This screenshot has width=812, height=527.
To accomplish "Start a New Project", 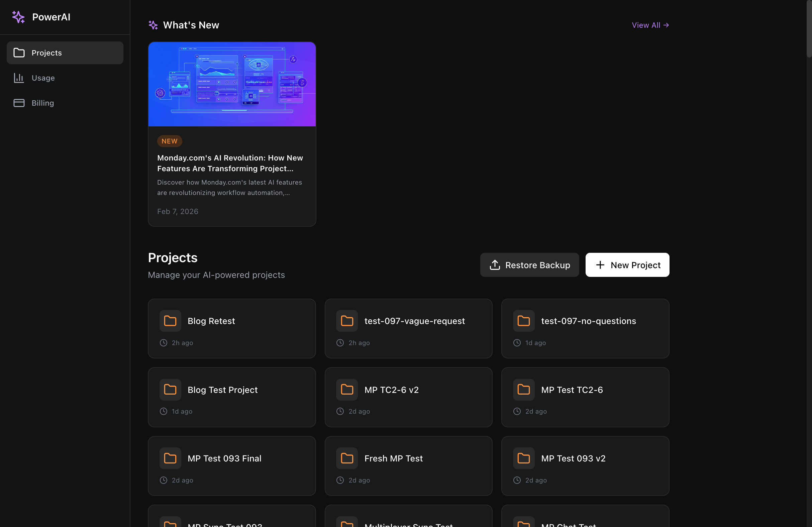I will point(628,265).
